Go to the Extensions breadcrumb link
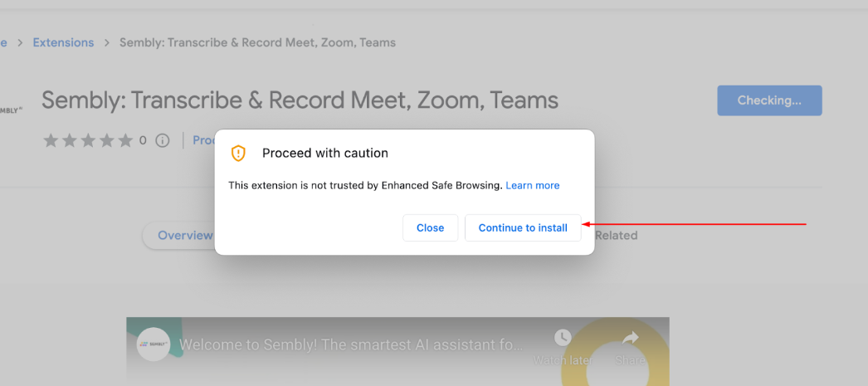The image size is (868, 386). 63,42
